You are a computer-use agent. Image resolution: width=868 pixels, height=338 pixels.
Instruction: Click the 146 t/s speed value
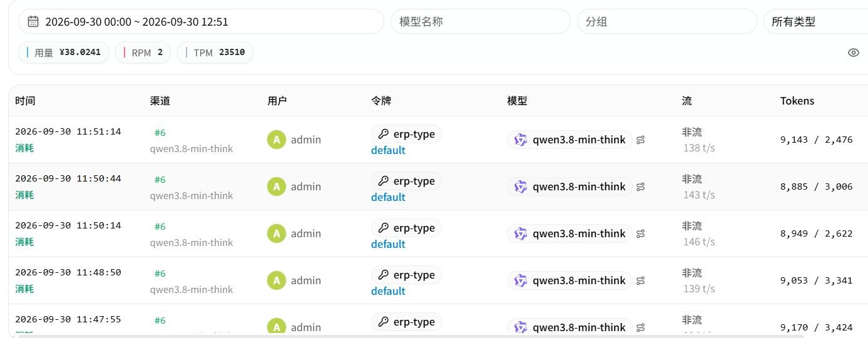(x=699, y=242)
